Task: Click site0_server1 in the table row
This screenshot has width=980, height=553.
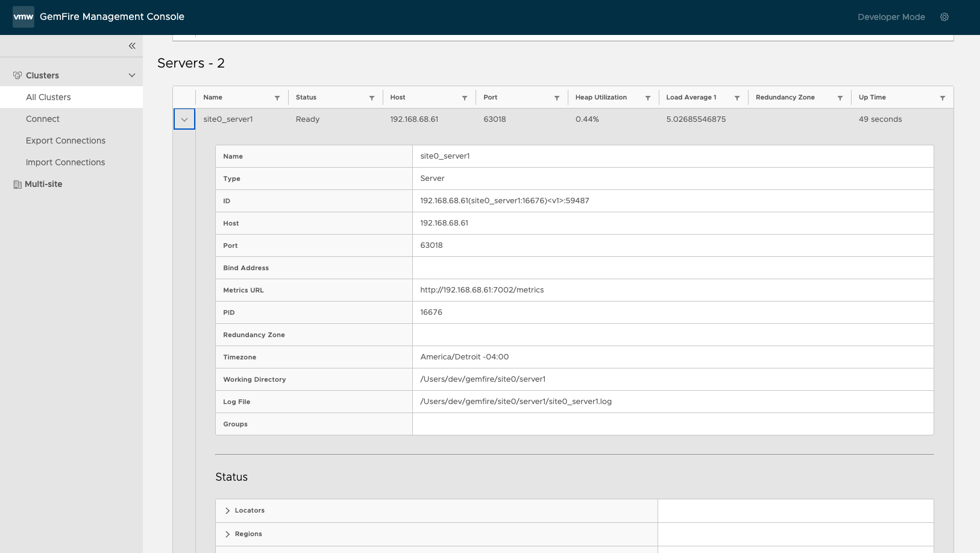Action: [228, 119]
